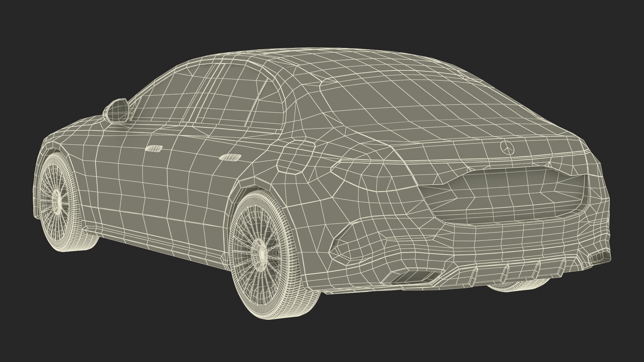This screenshot has height=362, width=644.
Task: Click the rear windshield glass
Action: [x=386, y=101]
